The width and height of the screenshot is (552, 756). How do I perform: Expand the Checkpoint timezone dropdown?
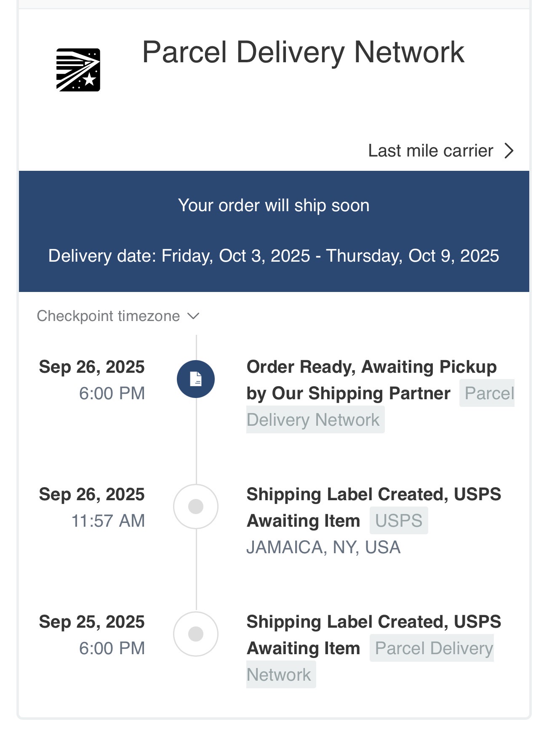pos(109,316)
